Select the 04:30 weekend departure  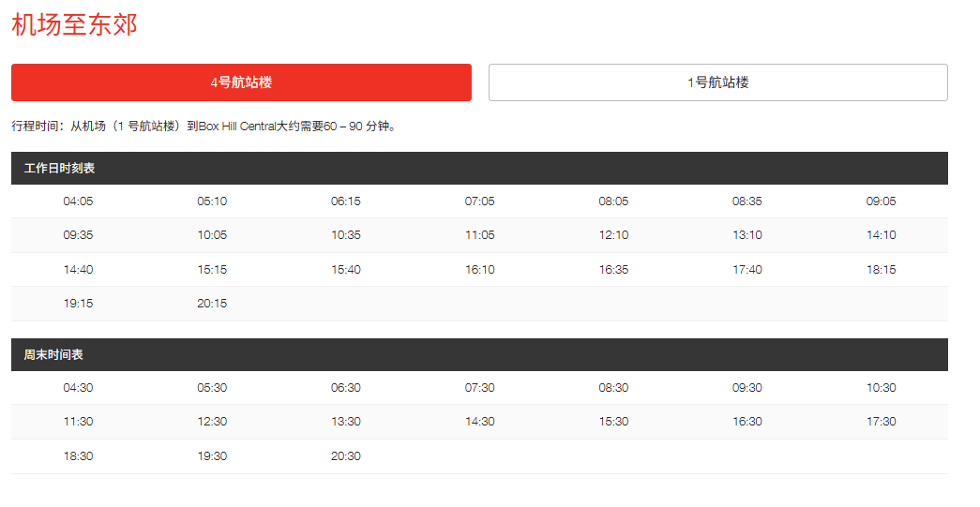point(78,388)
